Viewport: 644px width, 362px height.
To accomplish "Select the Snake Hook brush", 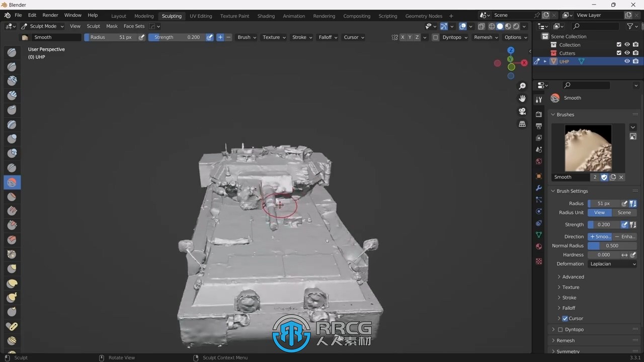I will (x=12, y=298).
